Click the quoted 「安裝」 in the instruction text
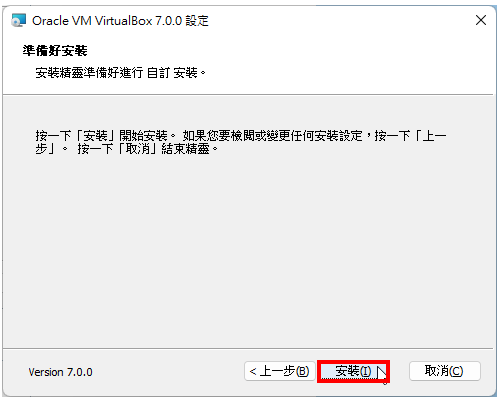 tap(95, 136)
